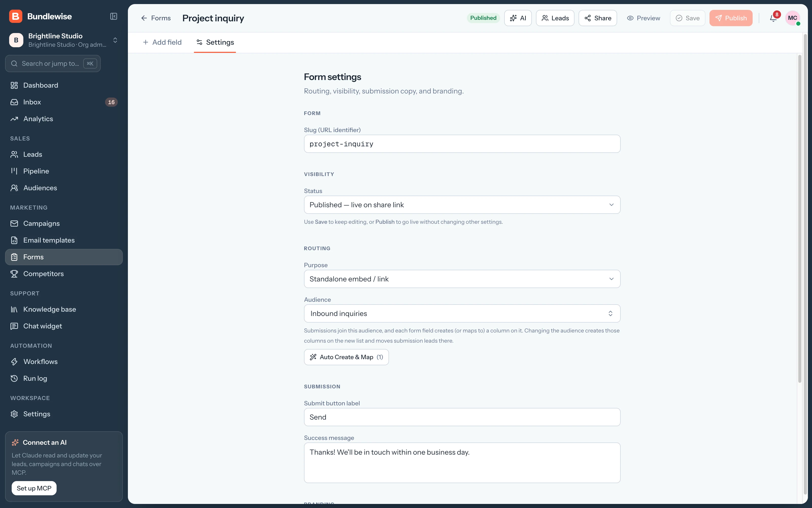
Task: Click the Save button
Action: [x=687, y=18]
